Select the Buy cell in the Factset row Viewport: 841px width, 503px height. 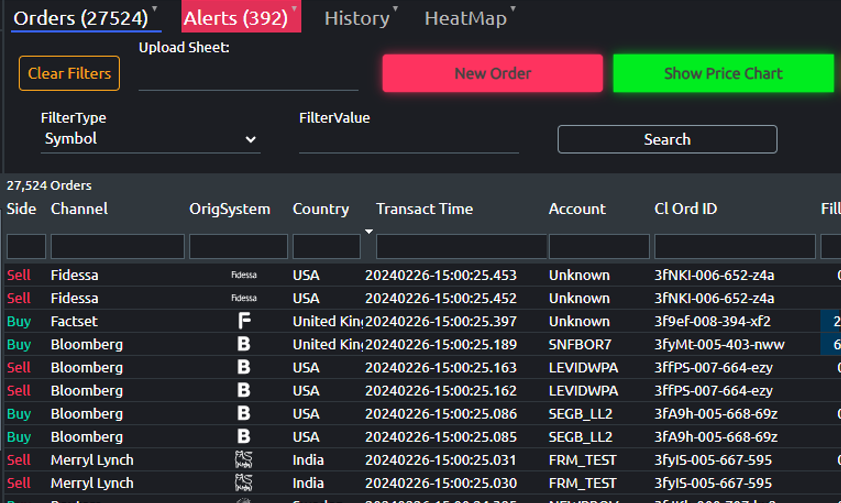tap(19, 321)
